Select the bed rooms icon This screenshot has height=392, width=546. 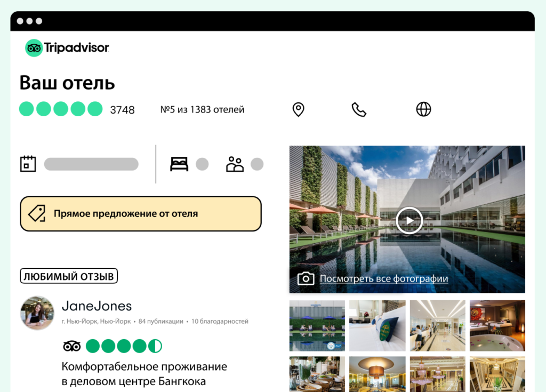(179, 164)
